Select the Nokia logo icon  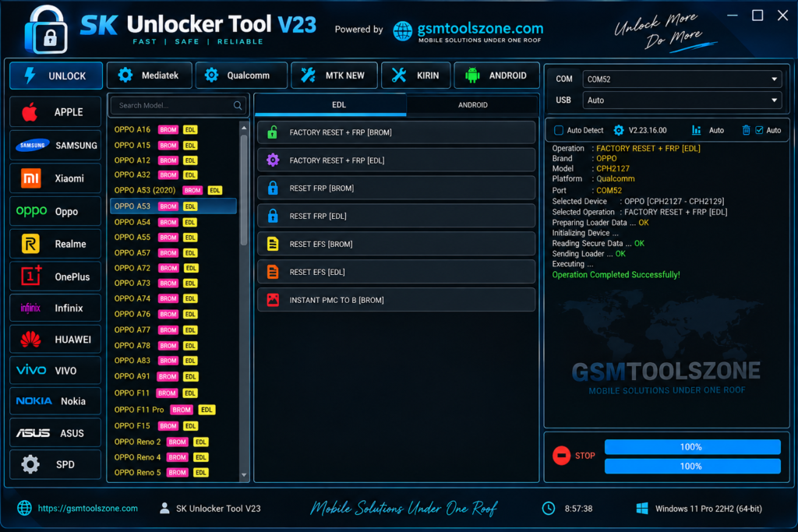34,401
